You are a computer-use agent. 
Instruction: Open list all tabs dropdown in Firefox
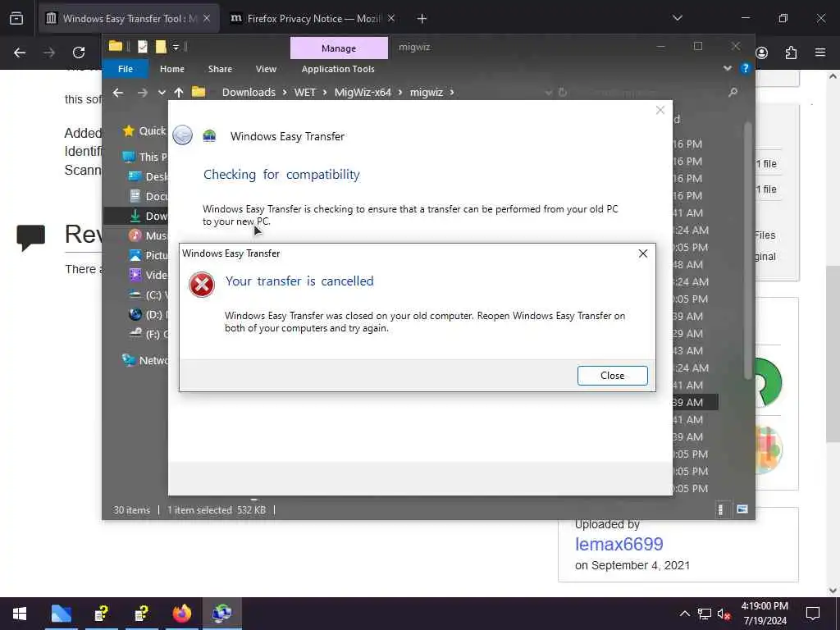click(677, 18)
